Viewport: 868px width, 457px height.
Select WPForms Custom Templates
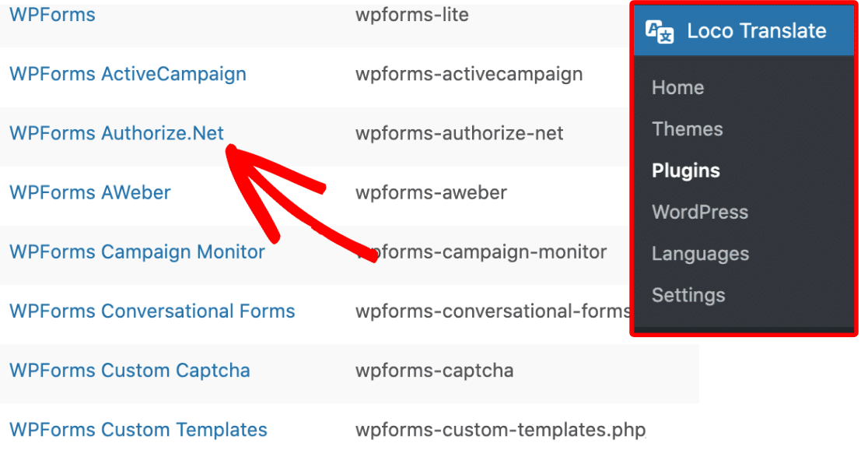138,429
